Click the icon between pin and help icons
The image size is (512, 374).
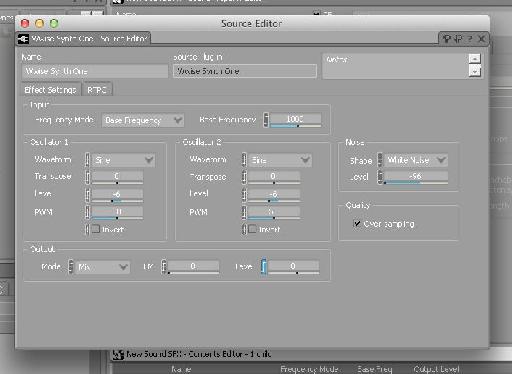pos(458,39)
